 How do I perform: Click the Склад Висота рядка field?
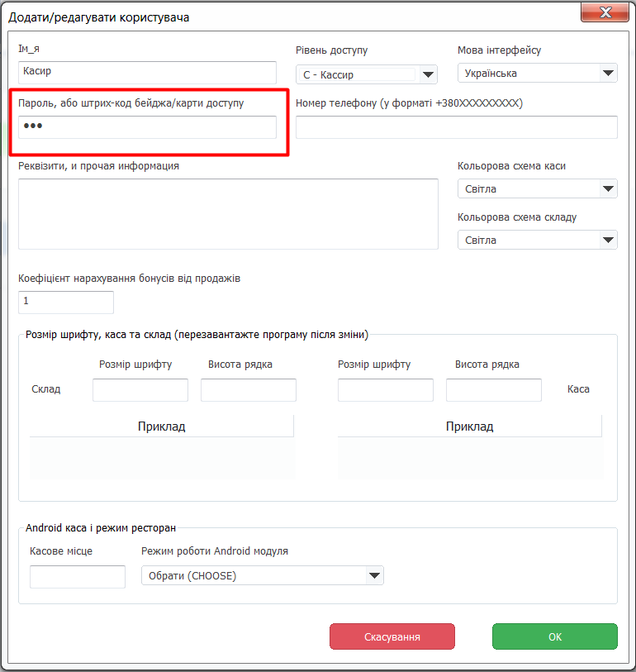(249, 389)
